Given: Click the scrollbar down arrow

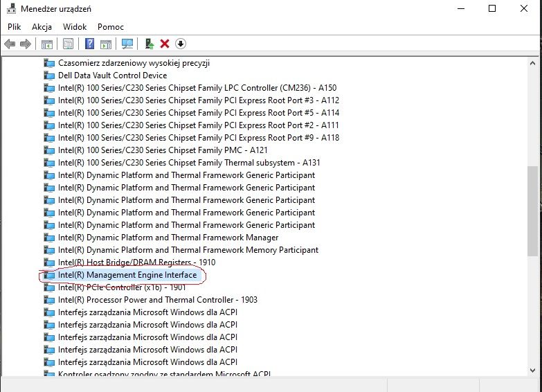Looking at the screenshot, I should [x=532, y=371].
